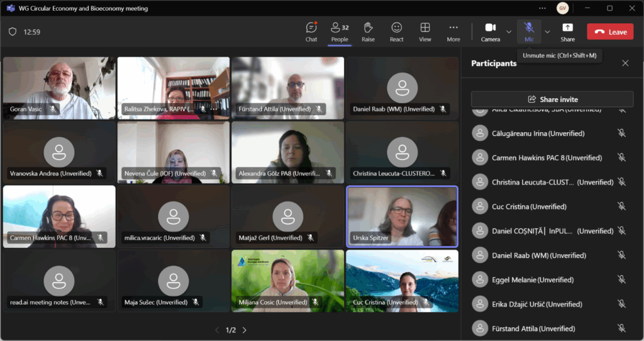
Task: Click the red Leave button
Action: [x=610, y=31]
